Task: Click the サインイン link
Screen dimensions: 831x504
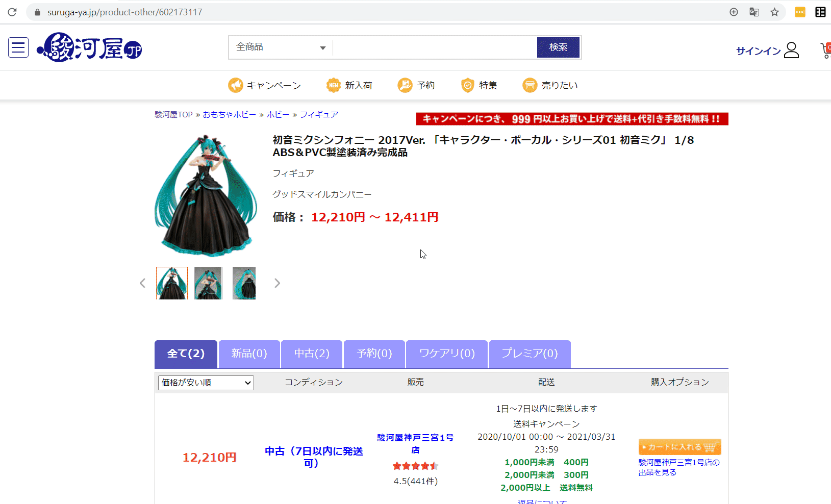Action: pyautogui.click(x=758, y=51)
